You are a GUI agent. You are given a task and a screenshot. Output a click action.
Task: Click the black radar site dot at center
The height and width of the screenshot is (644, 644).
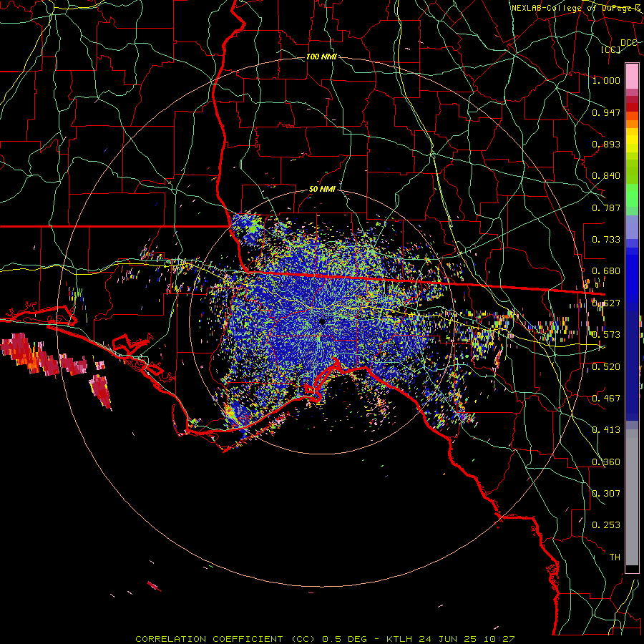click(x=323, y=321)
